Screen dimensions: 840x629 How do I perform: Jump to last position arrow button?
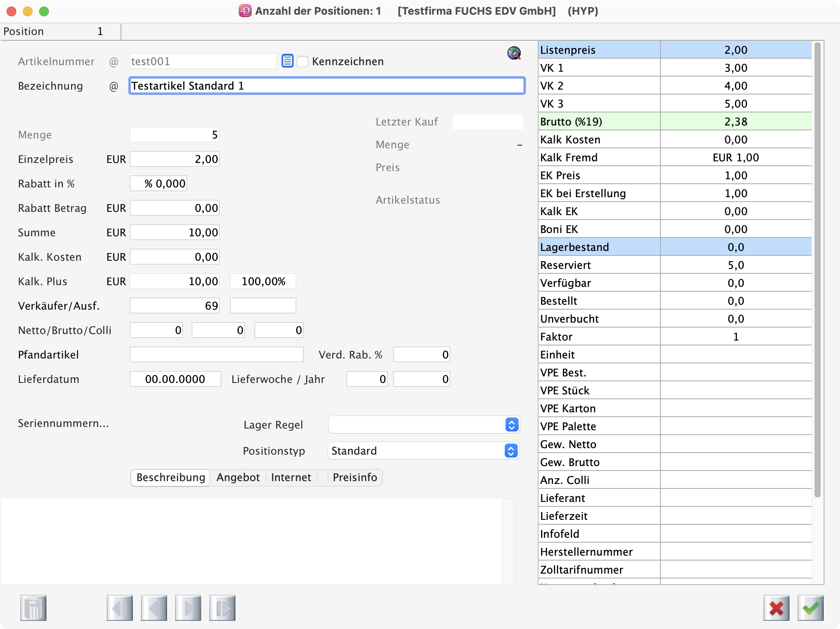[x=222, y=608]
